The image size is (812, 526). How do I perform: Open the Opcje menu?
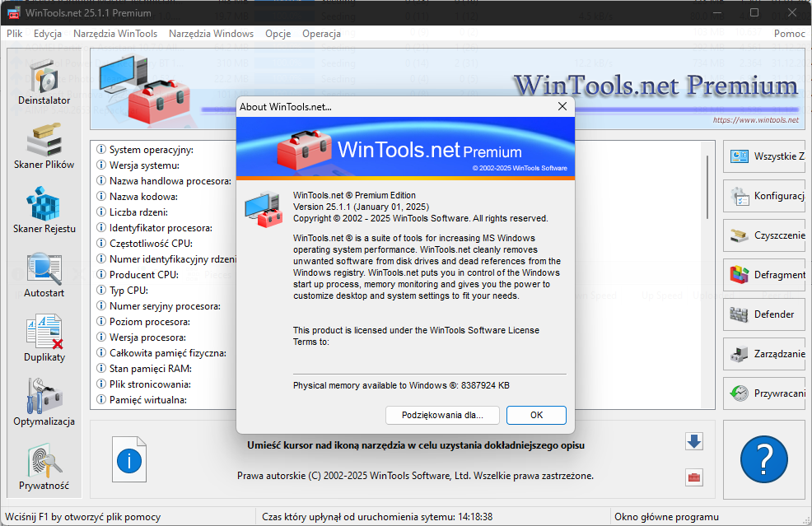[278, 34]
